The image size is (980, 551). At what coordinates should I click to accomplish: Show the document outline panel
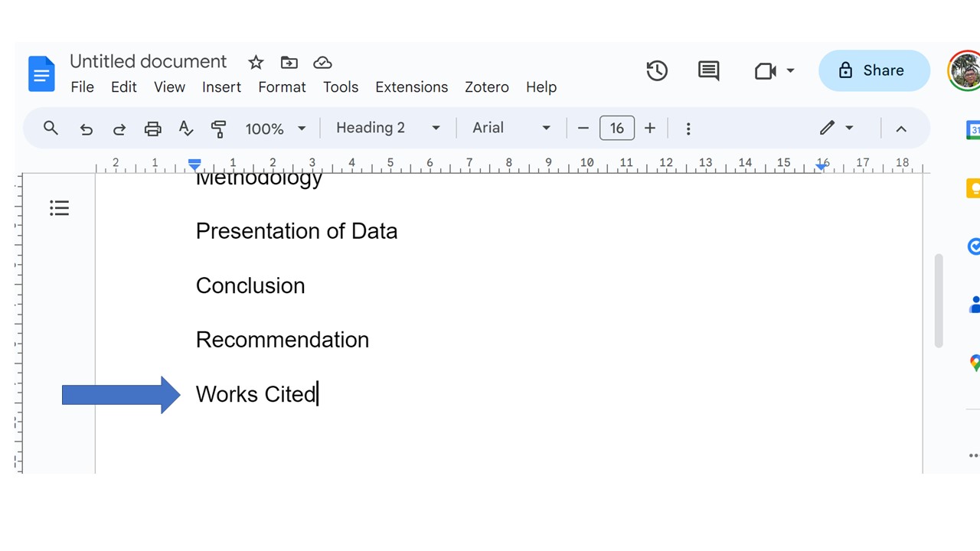coord(60,208)
